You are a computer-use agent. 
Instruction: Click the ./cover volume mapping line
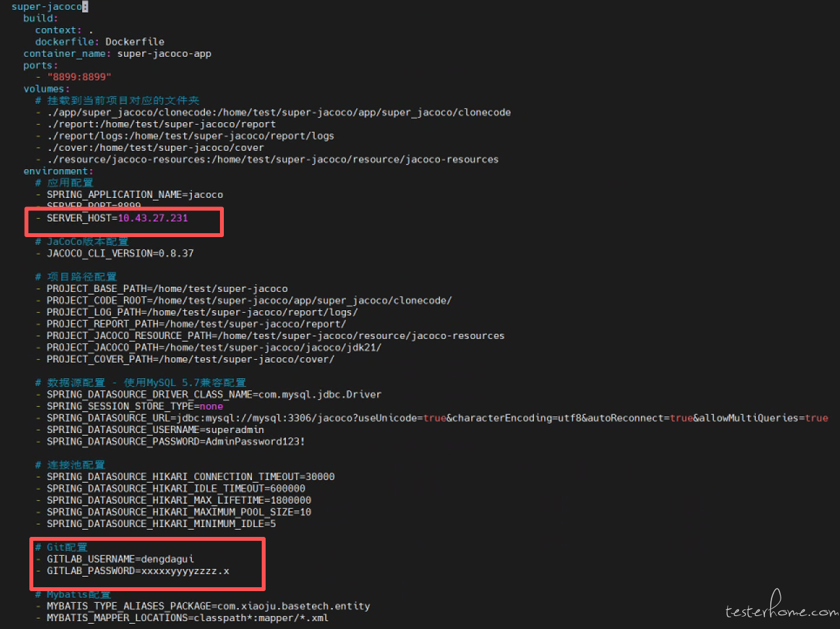point(155,148)
